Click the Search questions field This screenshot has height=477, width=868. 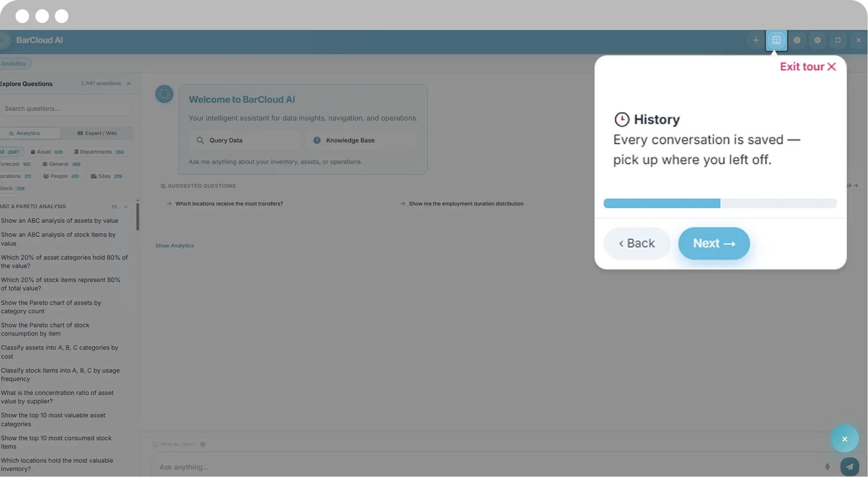[66, 109]
